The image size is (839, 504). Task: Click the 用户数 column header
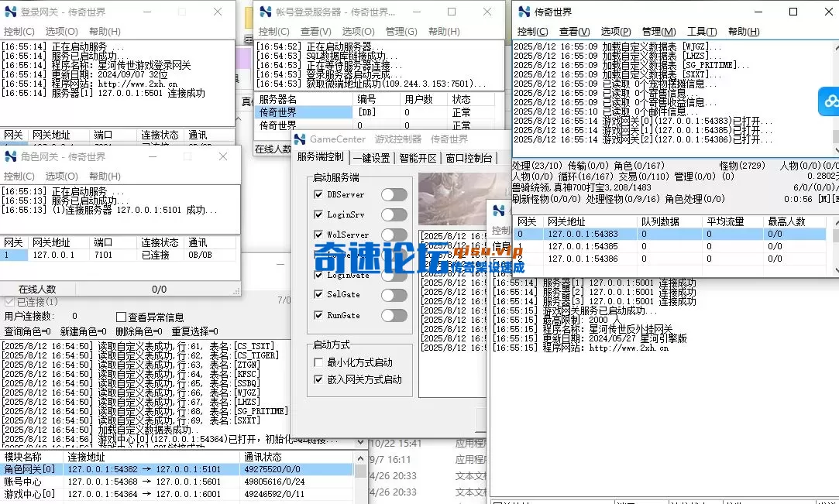pos(425,99)
